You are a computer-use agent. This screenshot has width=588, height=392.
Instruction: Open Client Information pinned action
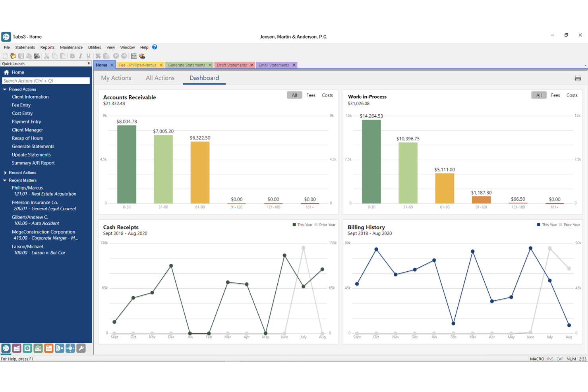click(30, 97)
